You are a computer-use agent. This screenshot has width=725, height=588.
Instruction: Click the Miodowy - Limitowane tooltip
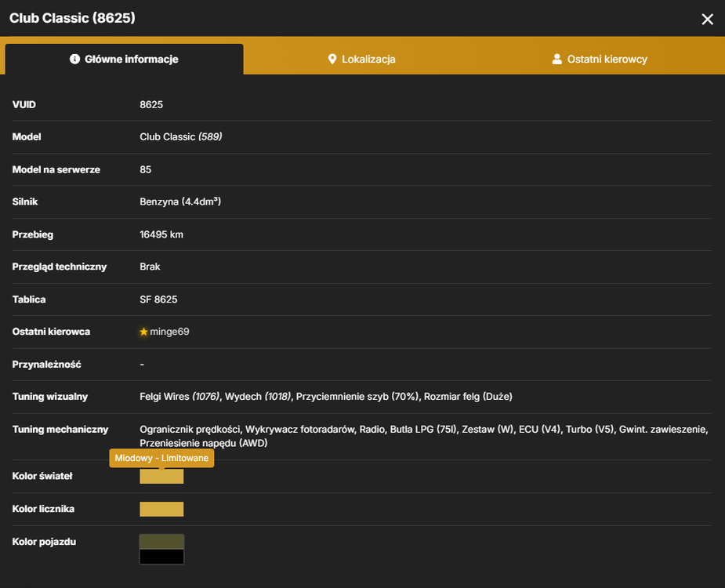tap(161, 458)
